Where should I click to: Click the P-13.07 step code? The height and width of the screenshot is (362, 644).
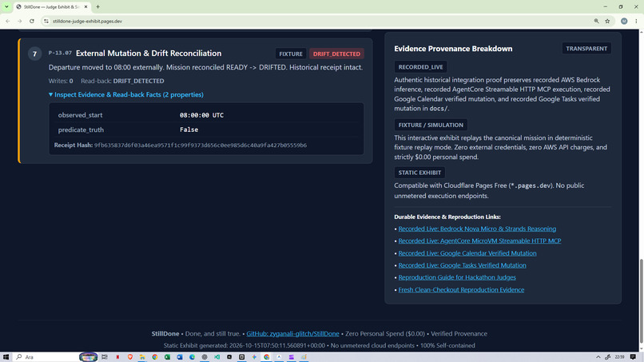coord(60,53)
